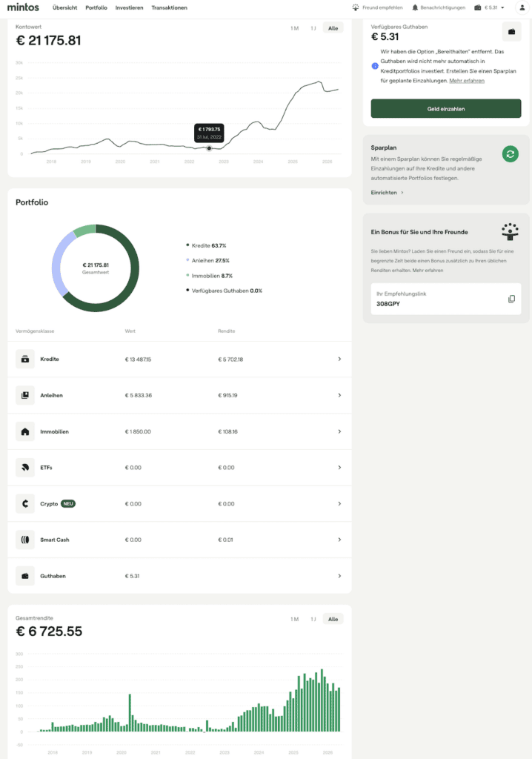Click the Kredite row icon

coord(25,359)
